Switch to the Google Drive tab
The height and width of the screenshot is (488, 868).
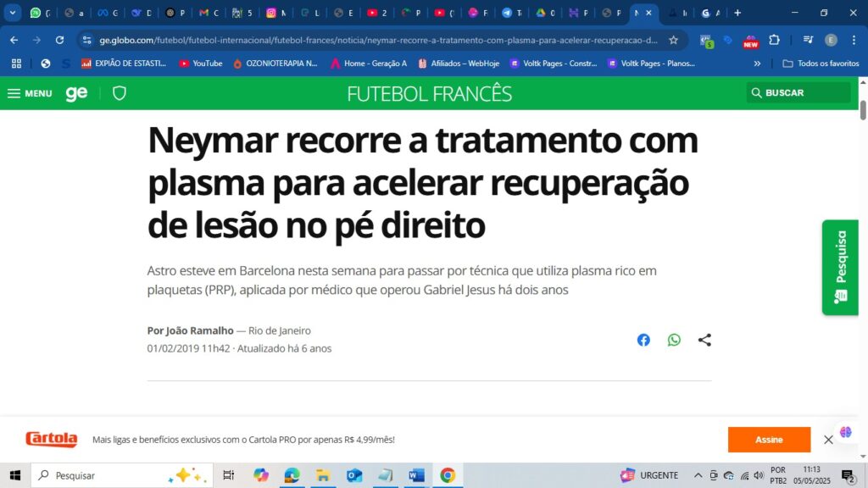tap(546, 13)
